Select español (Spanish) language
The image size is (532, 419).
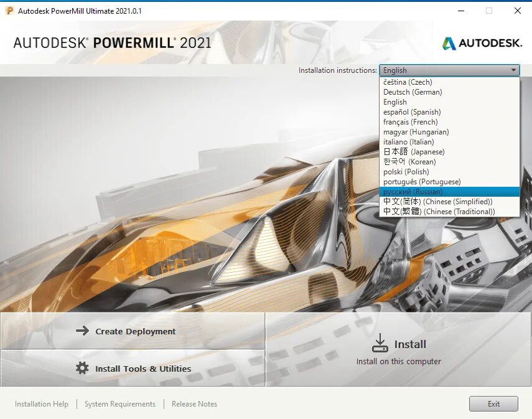click(x=449, y=112)
